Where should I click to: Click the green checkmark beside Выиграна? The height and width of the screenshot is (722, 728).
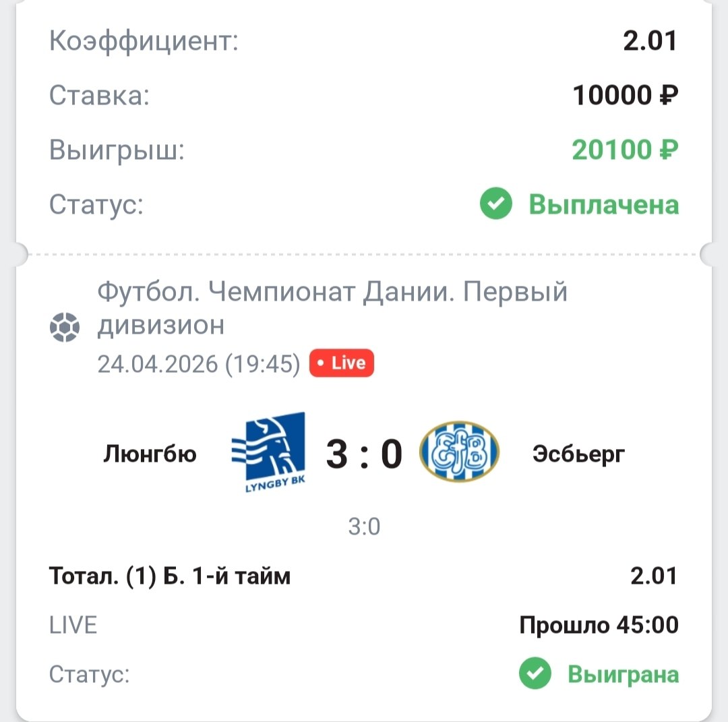pos(535,675)
